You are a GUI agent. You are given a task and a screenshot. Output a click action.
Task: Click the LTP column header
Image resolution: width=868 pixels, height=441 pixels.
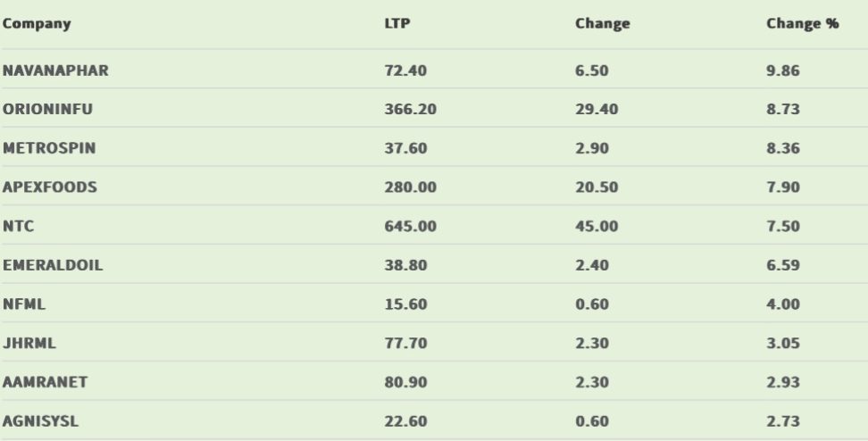(397, 24)
